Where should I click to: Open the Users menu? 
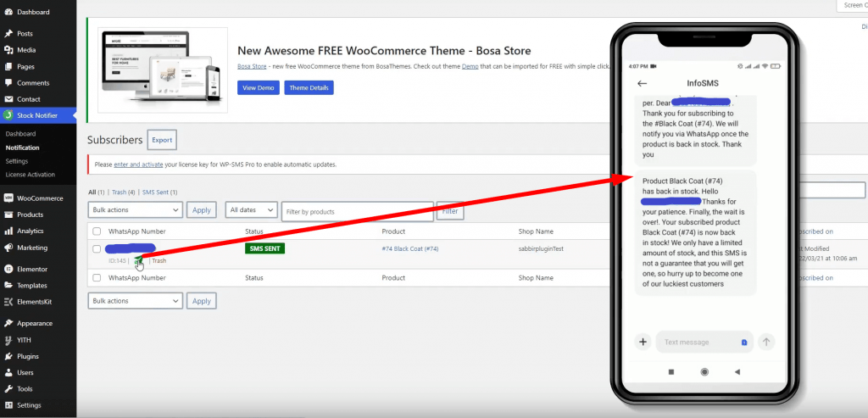25,372
